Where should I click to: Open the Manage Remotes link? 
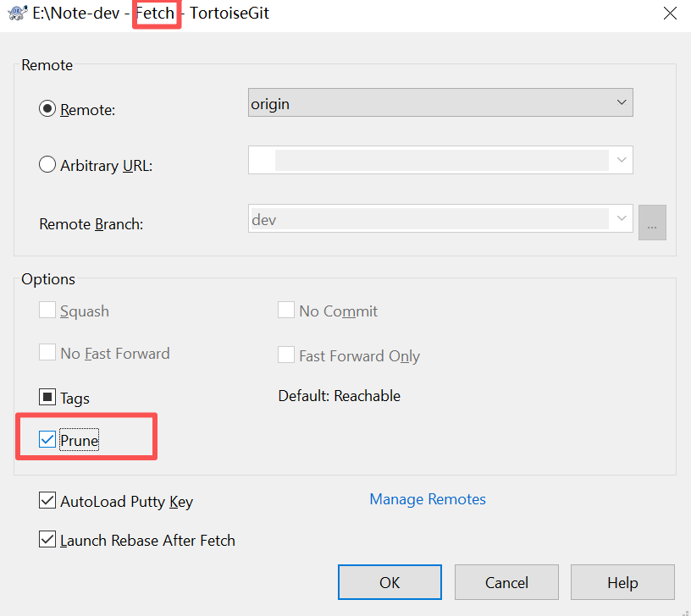coord(428,499)
